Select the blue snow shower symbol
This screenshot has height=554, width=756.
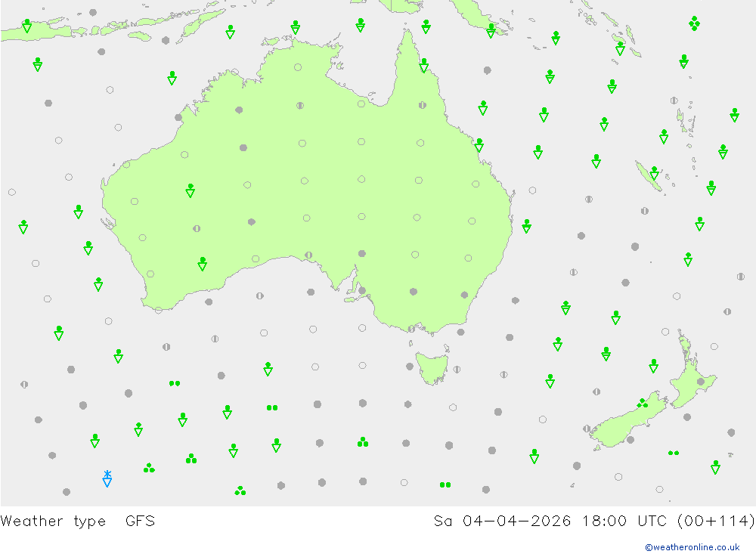pos(107,478)
